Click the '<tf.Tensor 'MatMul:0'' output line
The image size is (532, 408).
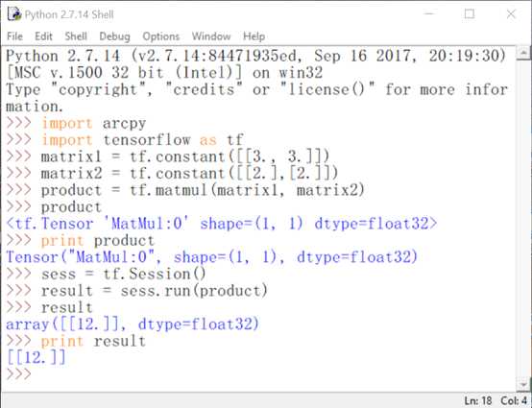click(222, 224)
